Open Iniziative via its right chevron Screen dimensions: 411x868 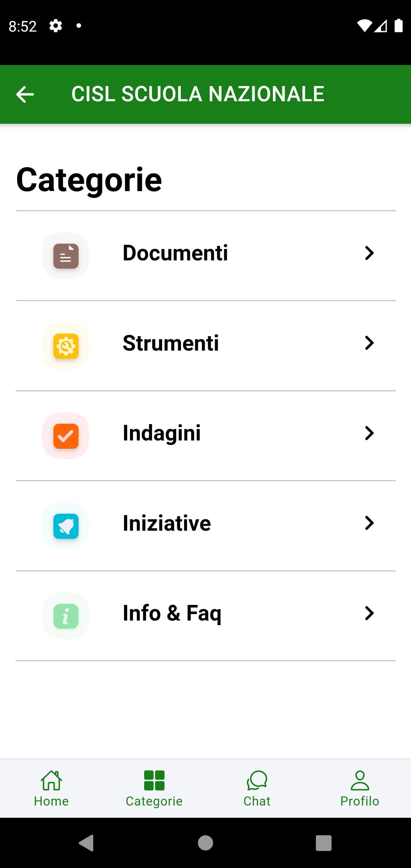tap(369, 523)
